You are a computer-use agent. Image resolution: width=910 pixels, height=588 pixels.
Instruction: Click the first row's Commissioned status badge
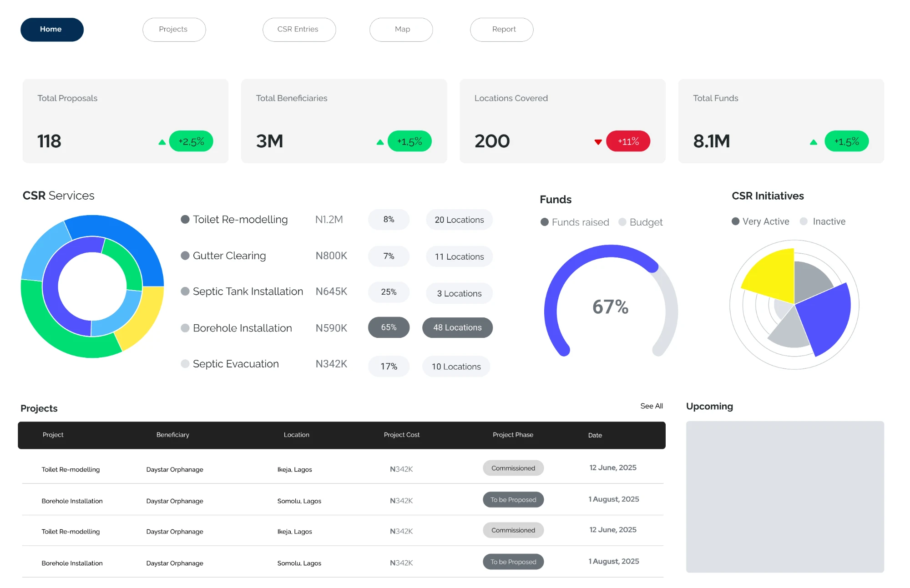tap(513, 468)
